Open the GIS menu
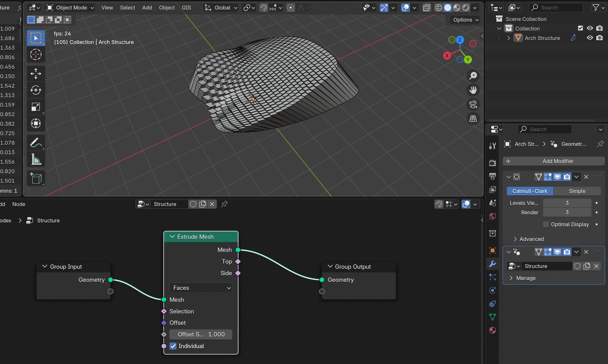The width and height of the screenshot is (608, 364). pos(186,8)
